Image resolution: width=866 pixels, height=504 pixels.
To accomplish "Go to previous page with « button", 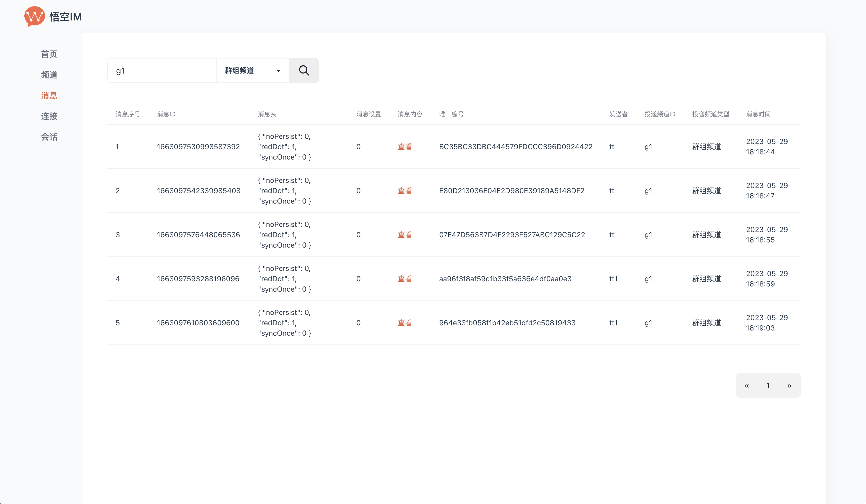I will pos(746,385).
